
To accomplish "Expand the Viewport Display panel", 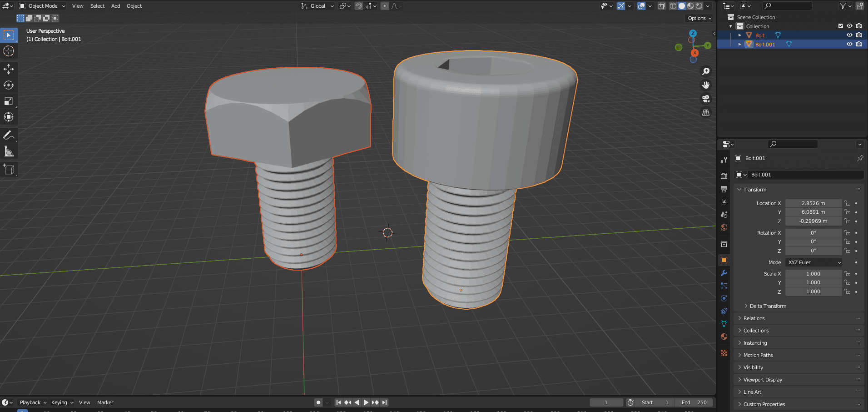I will (x=763, y=380).
